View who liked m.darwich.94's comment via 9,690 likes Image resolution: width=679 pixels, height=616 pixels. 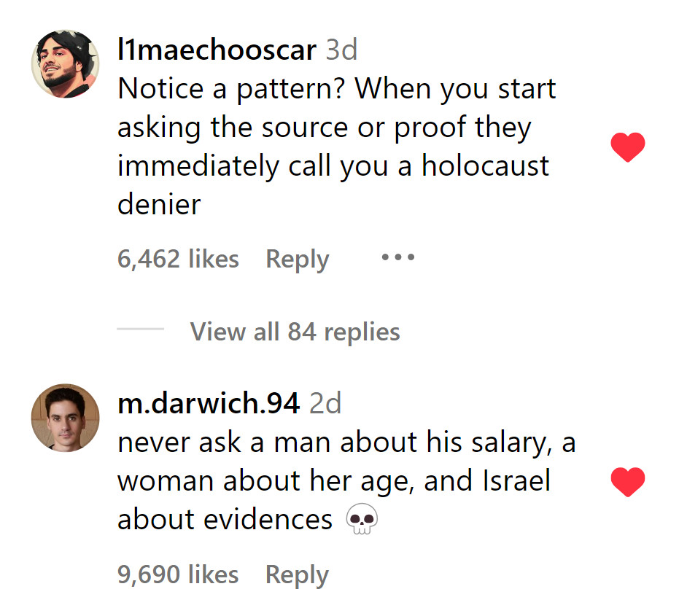click(x=177, y=574)
